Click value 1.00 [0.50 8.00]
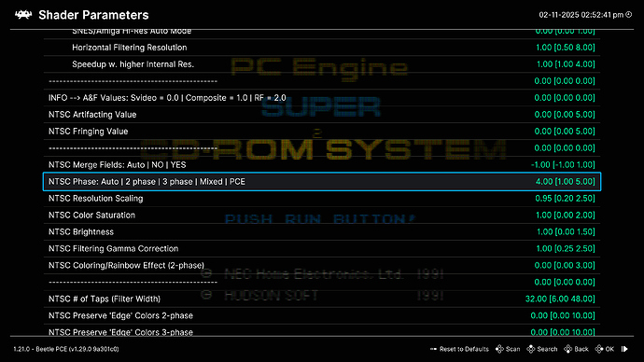Viewport: 644px width, 362px height. [566, 48]
